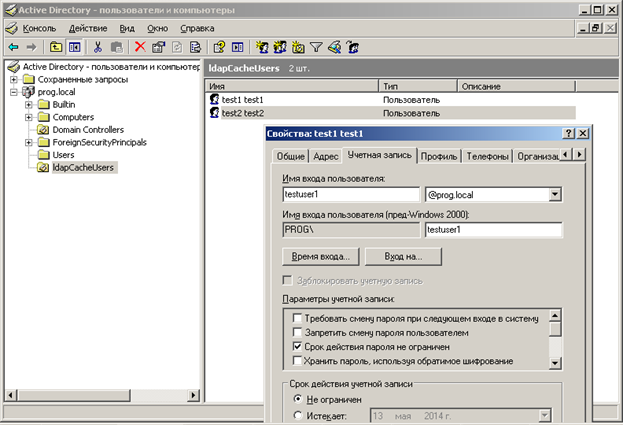Select the Истекает radio button

coord(297,415)
